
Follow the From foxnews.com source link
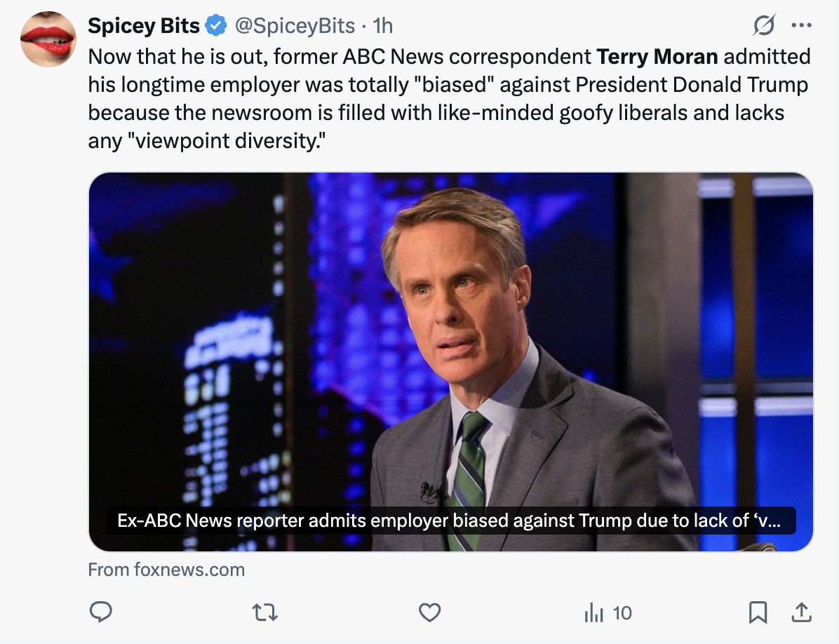tap(166, 570)
